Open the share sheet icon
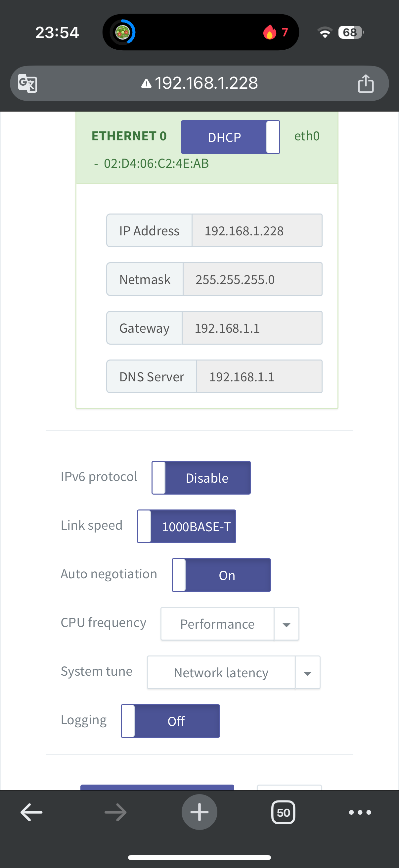Screen dimensions: 399x868 tap(366, 83)
